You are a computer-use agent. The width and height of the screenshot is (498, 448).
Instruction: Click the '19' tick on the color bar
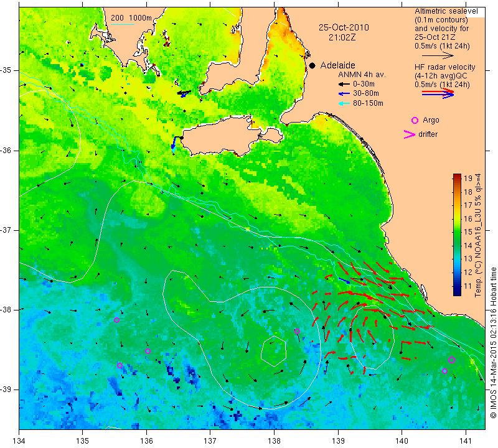[x=468, y=178]
